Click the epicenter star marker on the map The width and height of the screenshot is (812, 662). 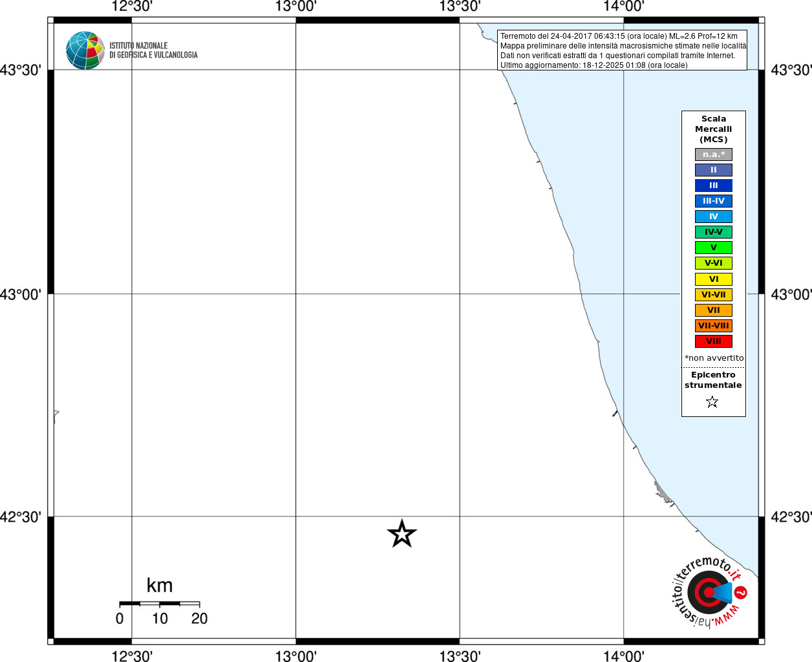click(x=402, y=534)
